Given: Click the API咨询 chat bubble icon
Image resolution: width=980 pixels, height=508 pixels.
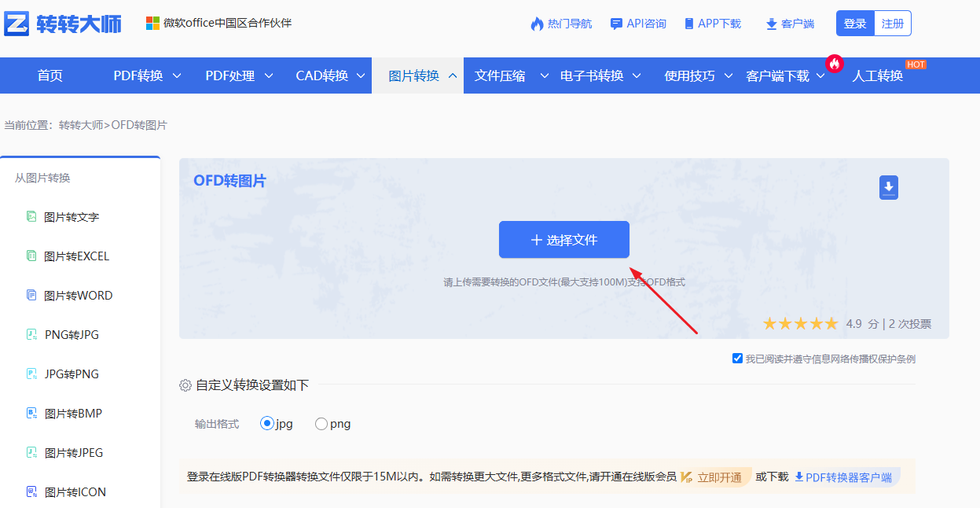Looking at the screenshot, I should click(x=616, y=24).
